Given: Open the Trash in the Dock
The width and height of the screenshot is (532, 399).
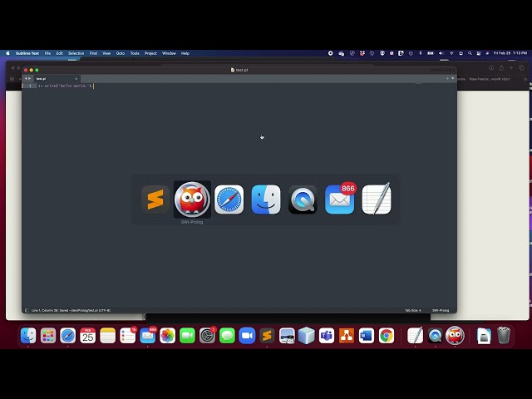Looking at the screenshot, I should pyautogui.click(x=504, y=336).
